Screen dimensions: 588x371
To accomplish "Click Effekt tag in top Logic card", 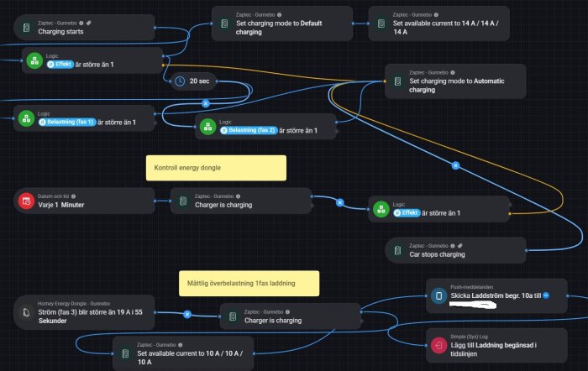I will pos(60,65).
